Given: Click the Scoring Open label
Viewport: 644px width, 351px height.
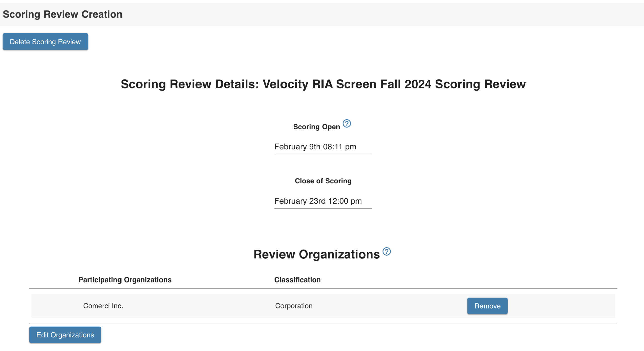Looking at the screenshot, I should pos(316,127).
